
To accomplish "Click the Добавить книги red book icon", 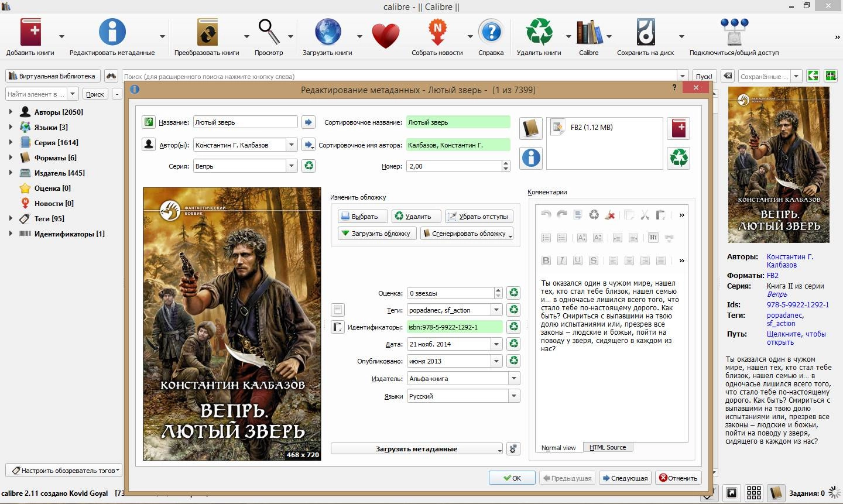I will pos(30,32).
